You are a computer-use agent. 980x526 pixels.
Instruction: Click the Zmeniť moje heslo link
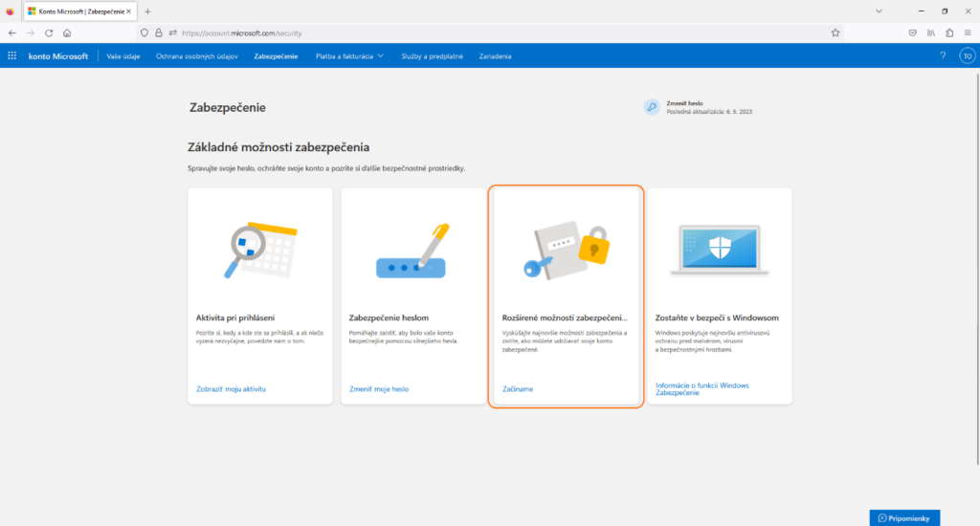379,389
